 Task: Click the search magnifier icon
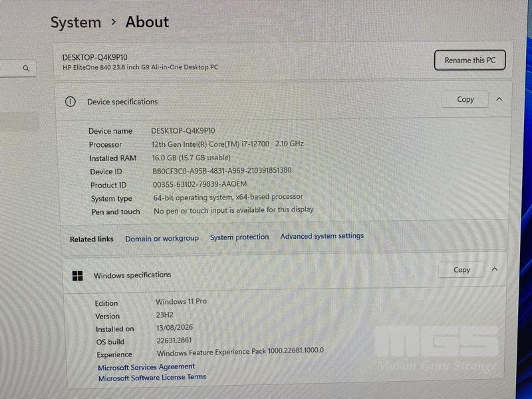tap(26, 68)
